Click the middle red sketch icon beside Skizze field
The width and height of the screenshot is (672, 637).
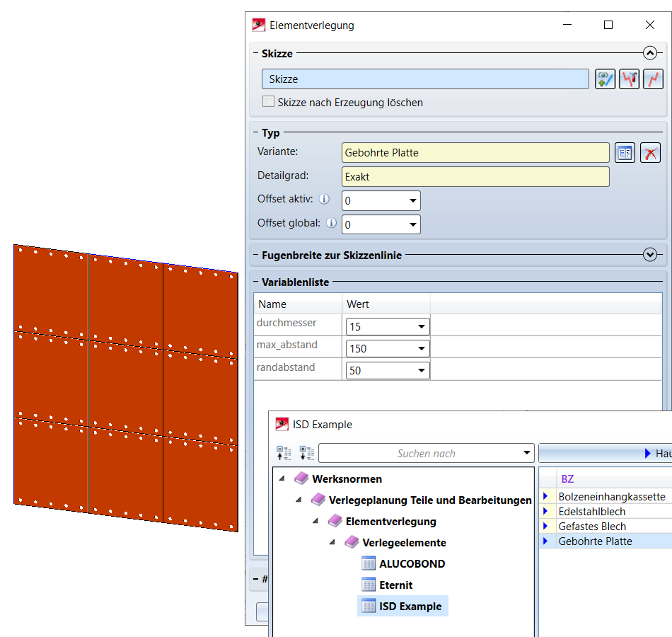629,79
